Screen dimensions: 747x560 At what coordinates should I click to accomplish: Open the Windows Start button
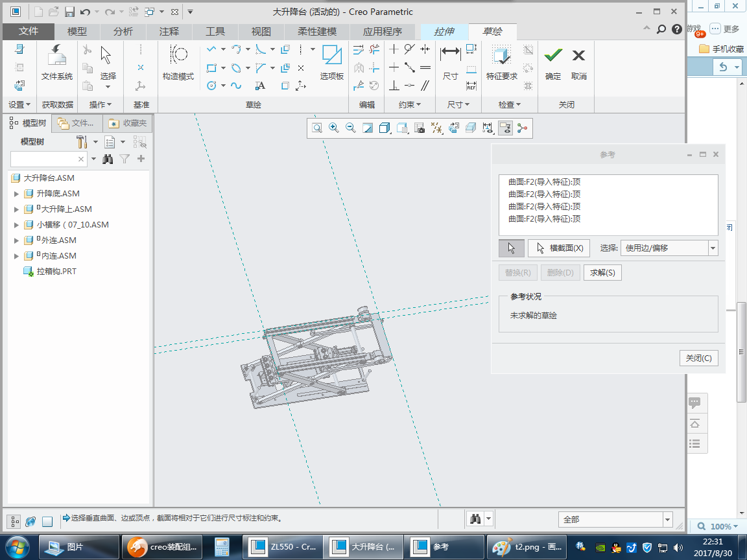[17, 546]
